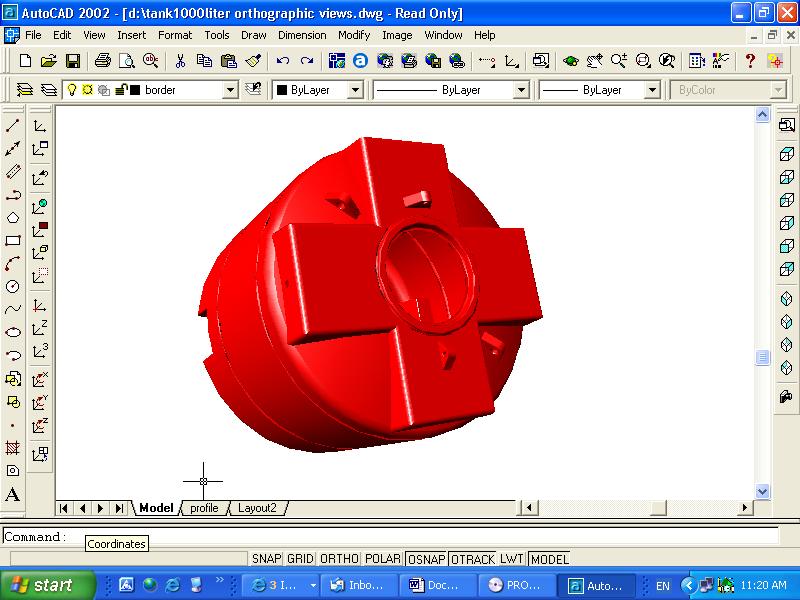Select the Spline draw tool

(13, 309)
